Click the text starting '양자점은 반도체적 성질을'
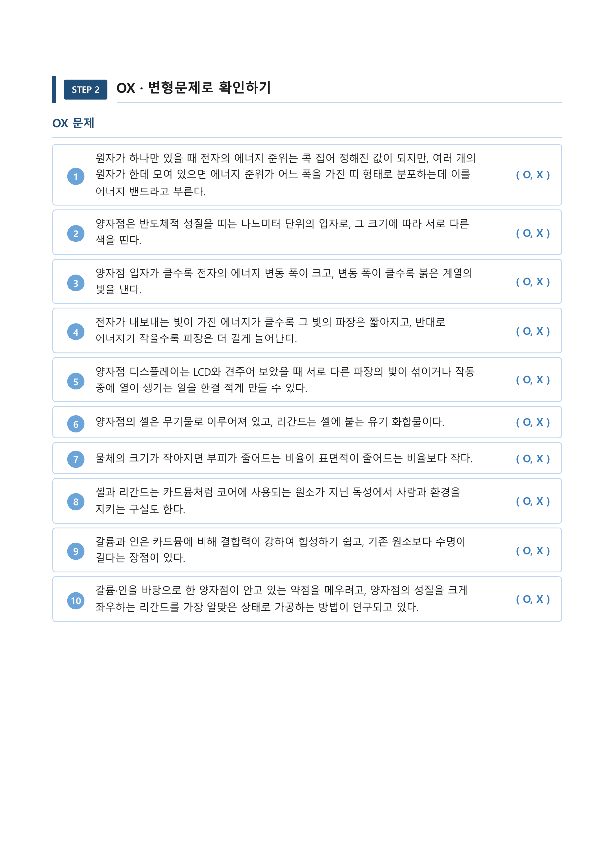The height and width of the screenshot is (868, 614). pyautogui.click(x=282, y=232)
